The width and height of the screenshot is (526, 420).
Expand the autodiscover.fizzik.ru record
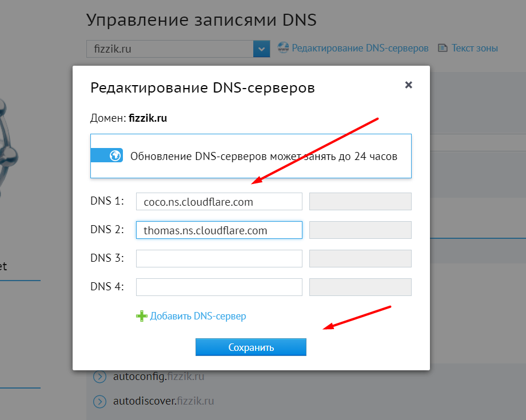point(99,401)
